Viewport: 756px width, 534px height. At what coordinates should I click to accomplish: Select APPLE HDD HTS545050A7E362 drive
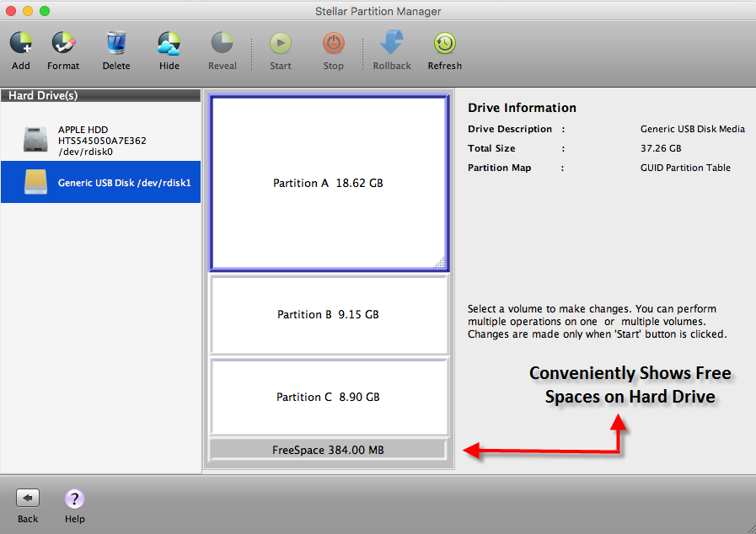tap(101, 141)
